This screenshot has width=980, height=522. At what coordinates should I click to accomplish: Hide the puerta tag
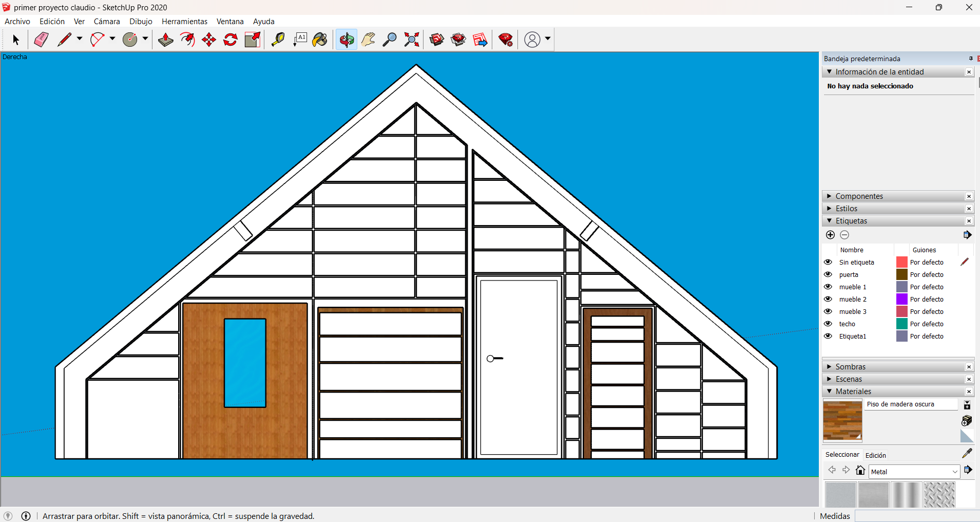[828, 274]
